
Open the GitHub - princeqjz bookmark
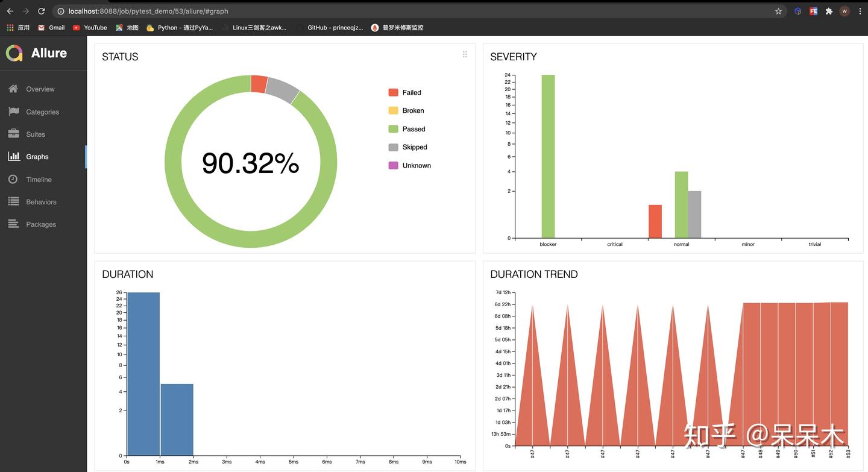pos(330,27)
